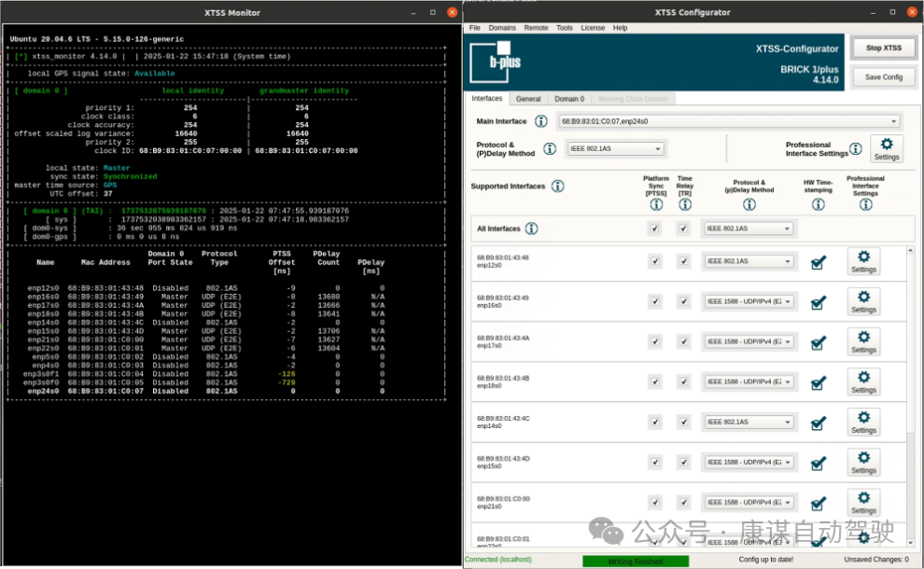
Task: Toggle the Platform Sync checkbox for enp18s0
Action: (654, 382)
